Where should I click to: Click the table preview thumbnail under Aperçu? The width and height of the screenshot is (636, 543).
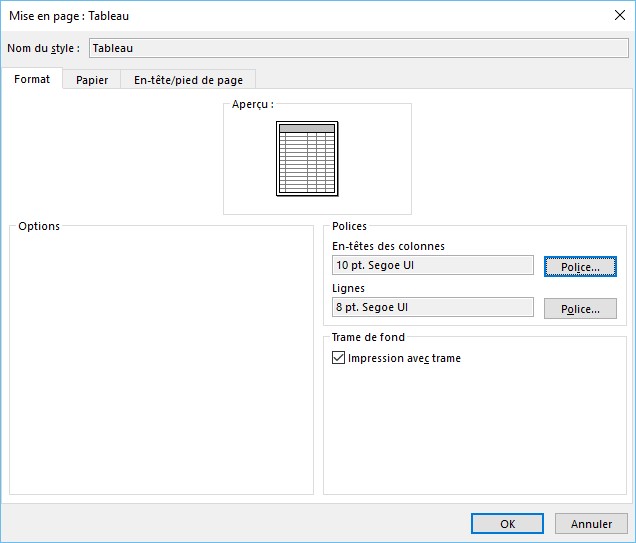click(x=307, y=158)
